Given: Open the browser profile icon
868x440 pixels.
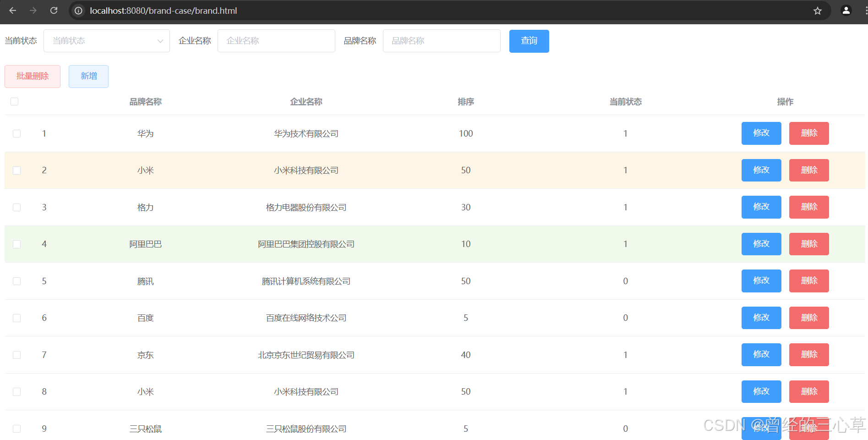Looking at the screenshot, I should click(x=846, y=11).
